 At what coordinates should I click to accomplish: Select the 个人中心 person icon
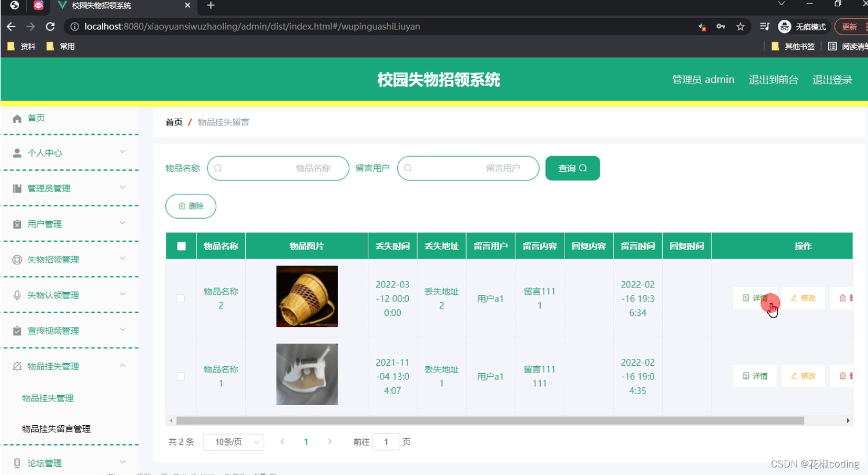pyautogui.click(x=17, y=153)
